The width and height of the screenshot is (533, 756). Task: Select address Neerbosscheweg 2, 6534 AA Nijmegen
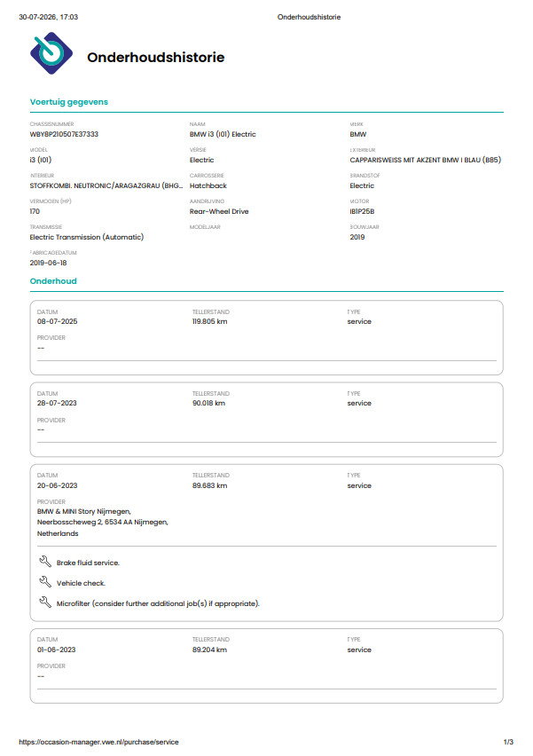103,522
